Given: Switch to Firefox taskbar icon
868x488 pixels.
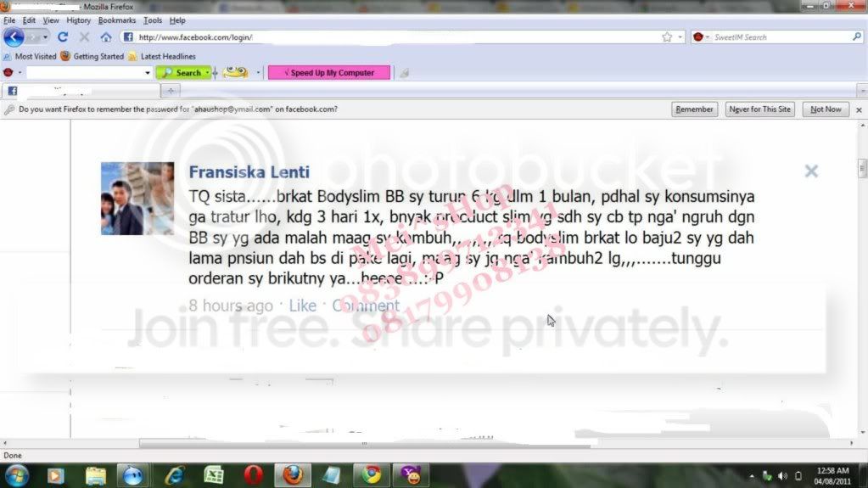Looking at the screenshot, I should click(x=293, y=475).
